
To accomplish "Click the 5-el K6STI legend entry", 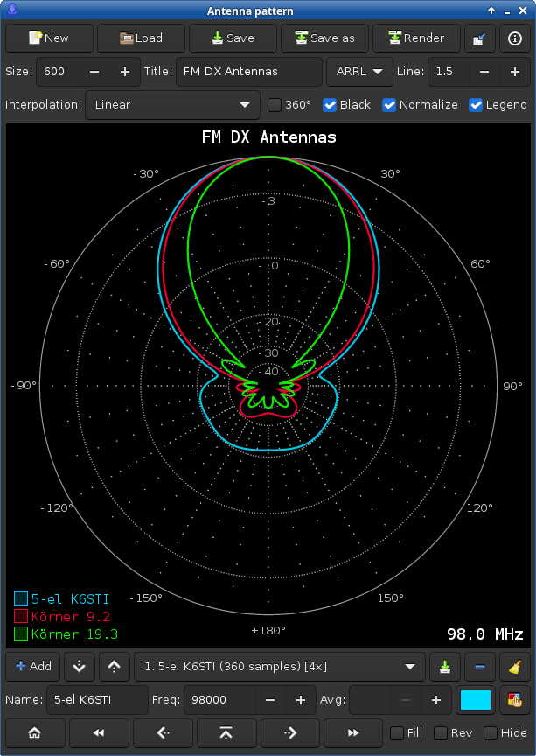I will (x=62, y=598).
